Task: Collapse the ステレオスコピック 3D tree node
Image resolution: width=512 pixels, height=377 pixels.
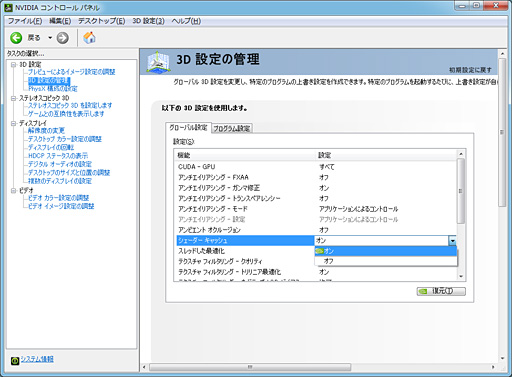Action: [x=13, y=98]
